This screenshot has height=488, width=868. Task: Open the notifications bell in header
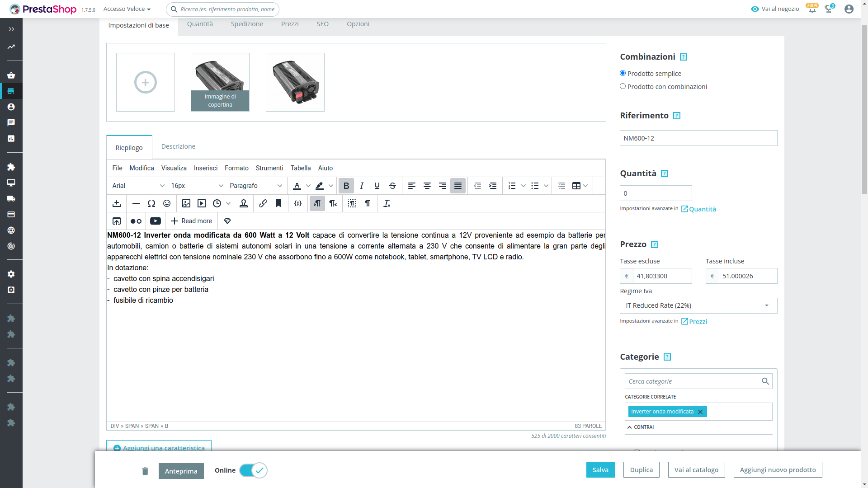812,9
